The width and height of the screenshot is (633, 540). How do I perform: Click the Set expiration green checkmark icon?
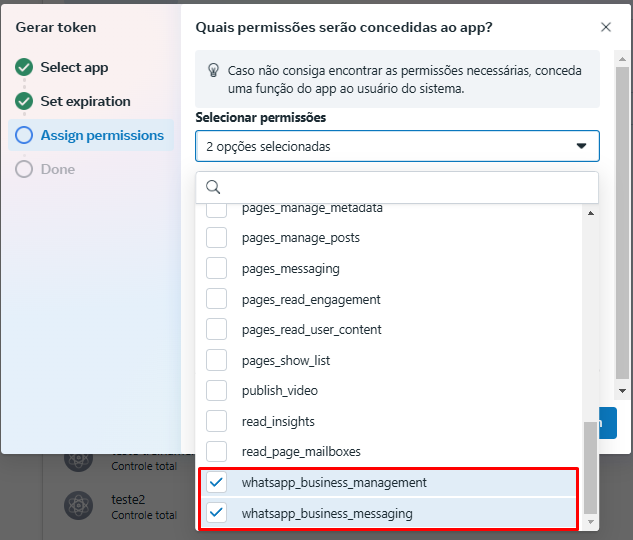(x=24, y=102)
